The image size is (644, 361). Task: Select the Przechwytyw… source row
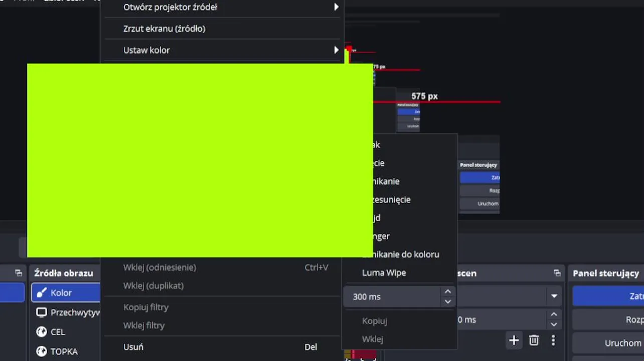[66, 312]
